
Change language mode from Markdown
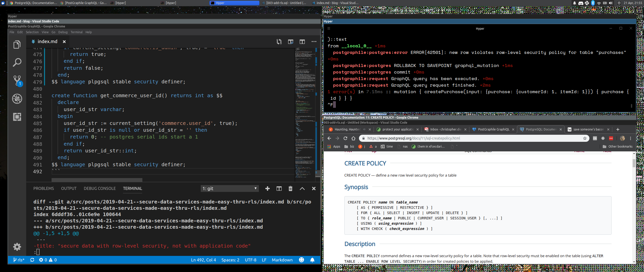click(282, 260)
